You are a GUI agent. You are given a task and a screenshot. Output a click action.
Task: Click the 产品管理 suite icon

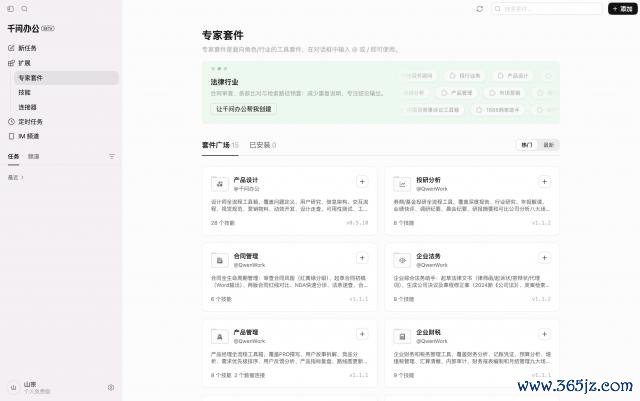(220, 336)
